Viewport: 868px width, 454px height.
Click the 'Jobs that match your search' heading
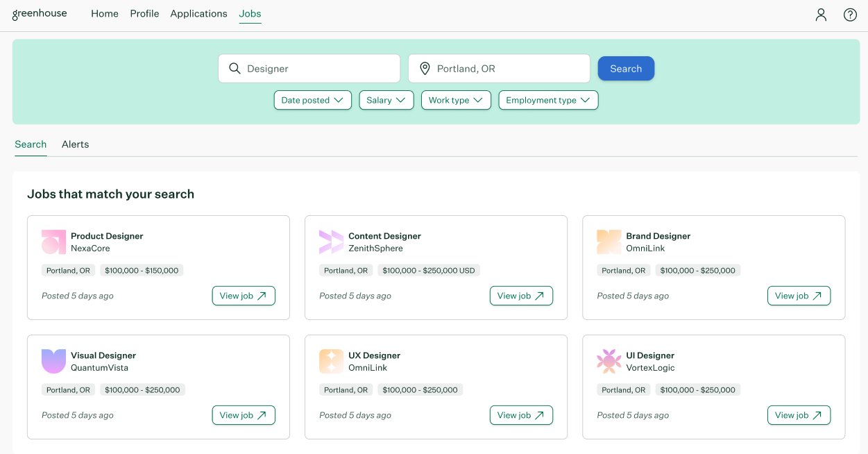point(110,194)
